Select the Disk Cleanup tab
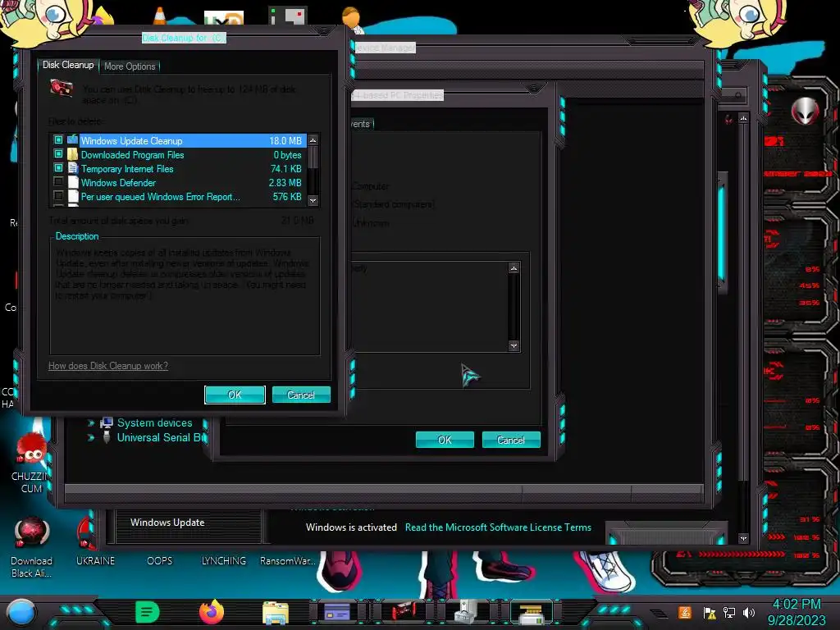The width and height of the screenshot is (840, 630). [x=68, y=65]
